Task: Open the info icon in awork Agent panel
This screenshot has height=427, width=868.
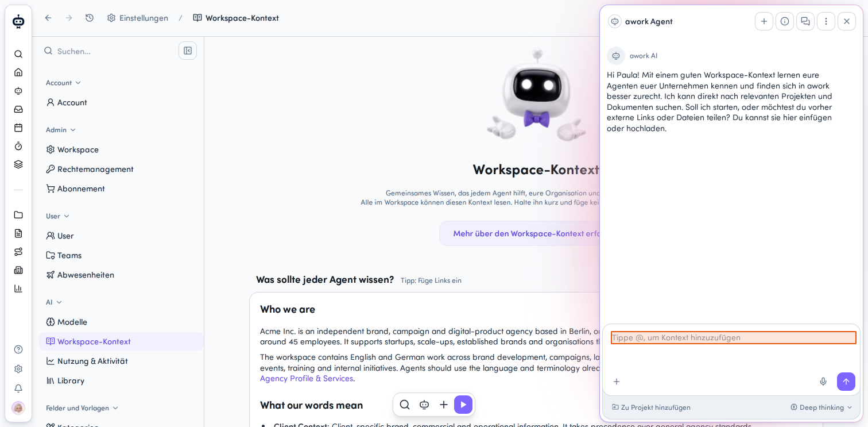Action: coord(785,21)
